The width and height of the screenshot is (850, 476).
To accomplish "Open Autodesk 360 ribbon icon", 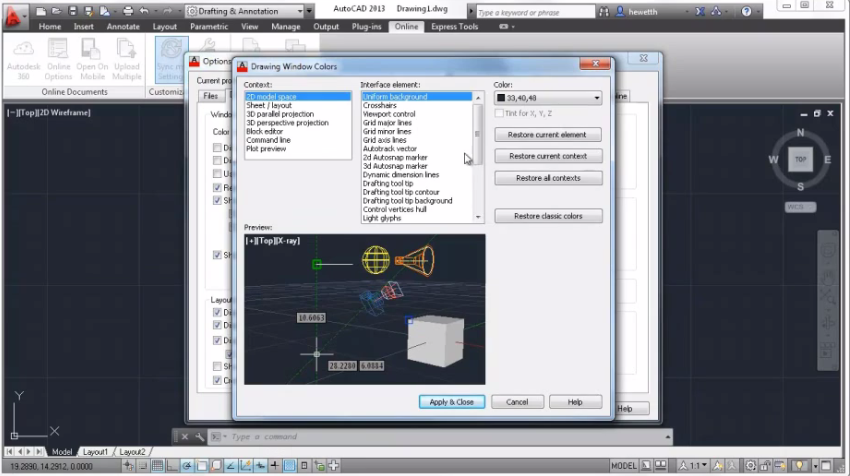I will click(23, 60).
